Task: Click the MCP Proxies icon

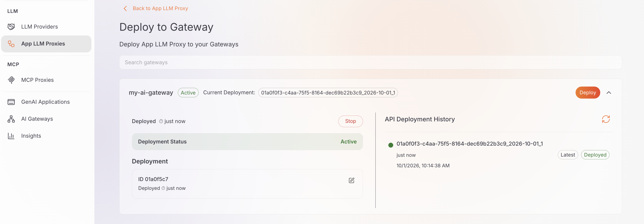Action: tap(11, 80)
